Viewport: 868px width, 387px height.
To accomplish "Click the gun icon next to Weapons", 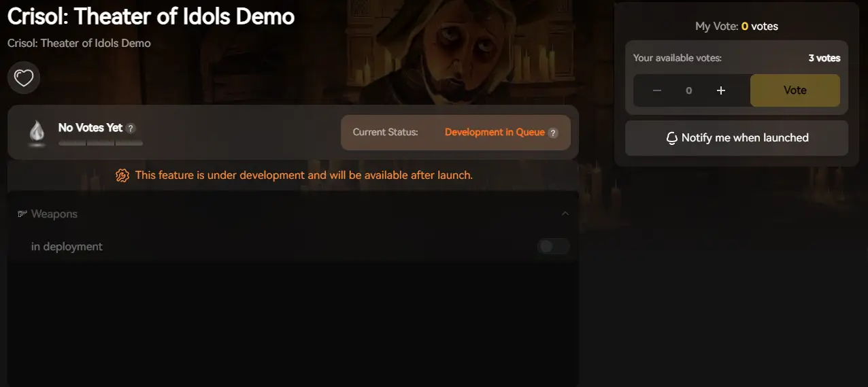I will [x=22, y=214].
